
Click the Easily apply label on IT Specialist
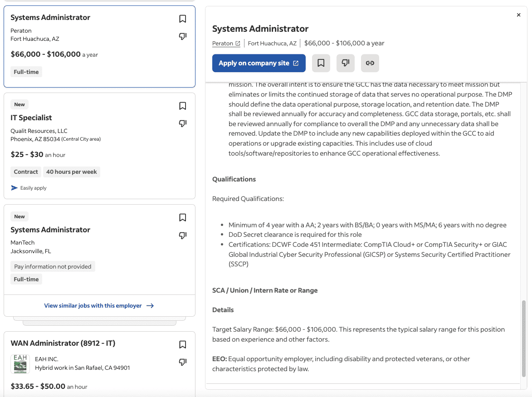pos(33,188)
